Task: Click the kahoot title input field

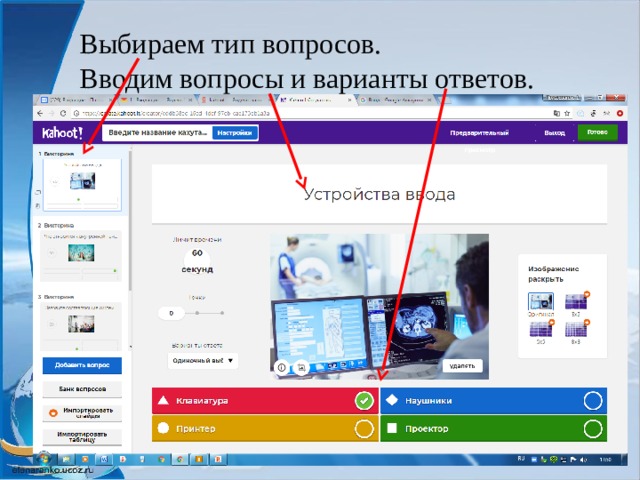Action: tap(158, 133)
